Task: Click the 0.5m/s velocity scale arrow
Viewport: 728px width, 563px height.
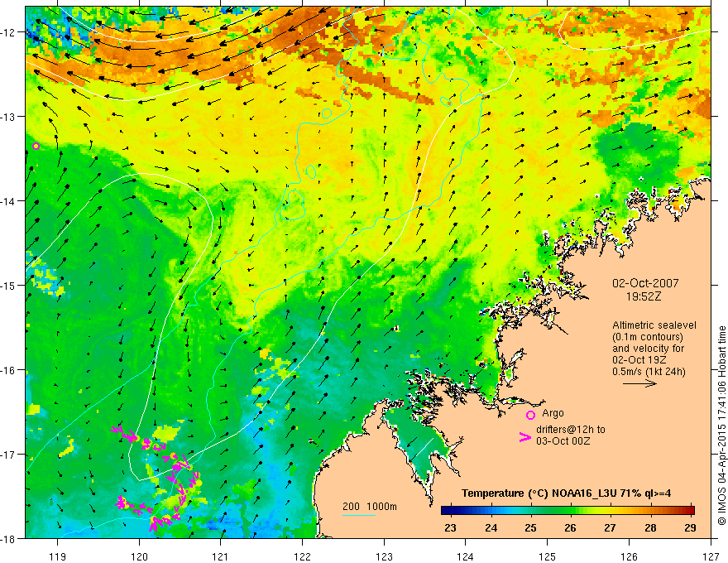Action: [639, 383]
